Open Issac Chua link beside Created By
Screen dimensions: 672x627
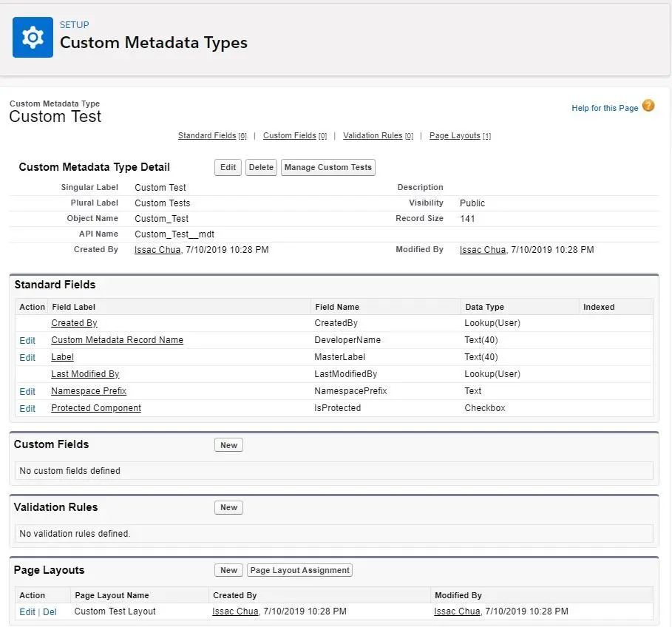click(x=157, y=250)
